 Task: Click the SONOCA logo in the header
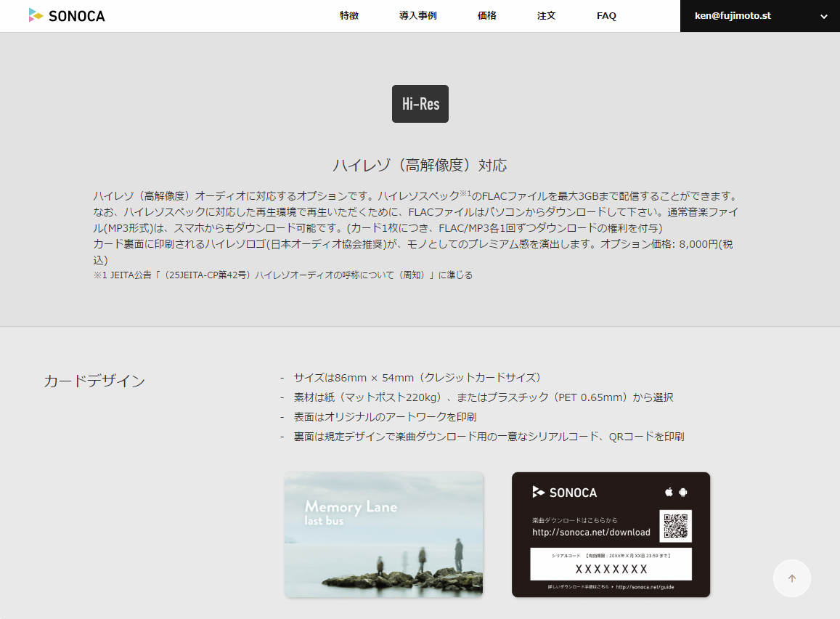(67, 15)
